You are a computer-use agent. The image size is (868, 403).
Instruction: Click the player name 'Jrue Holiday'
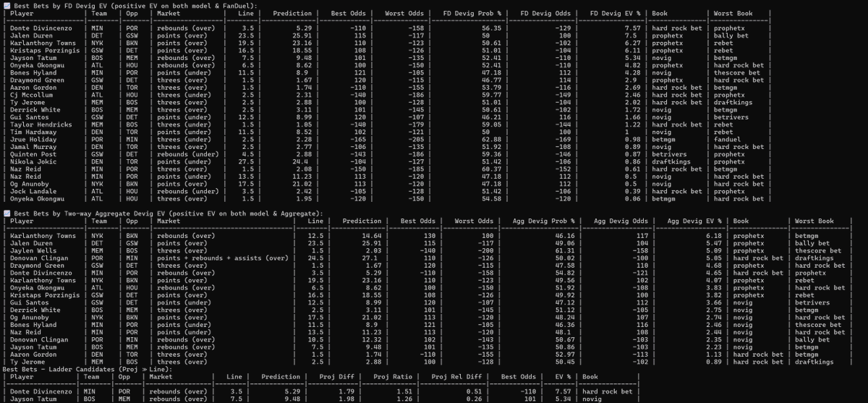33,140
